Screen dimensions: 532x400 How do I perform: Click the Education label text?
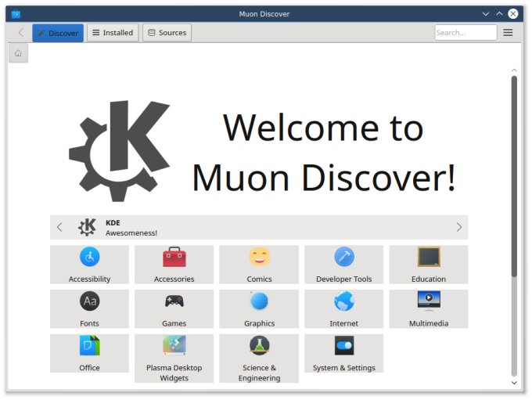tap(429, 279)
